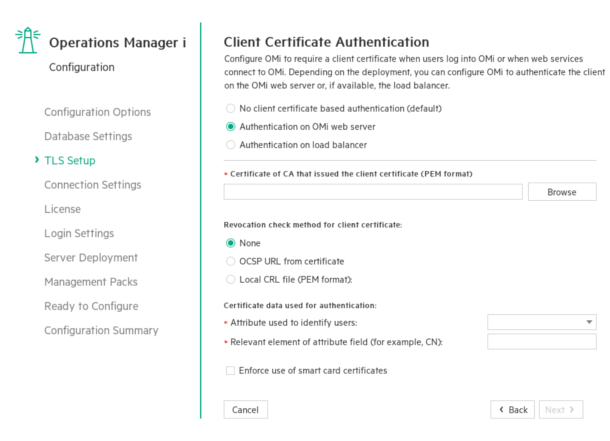Click the arrow marker beside TLS Setup
The width and height of the screenshot is (610, 441).
point(37,160)
